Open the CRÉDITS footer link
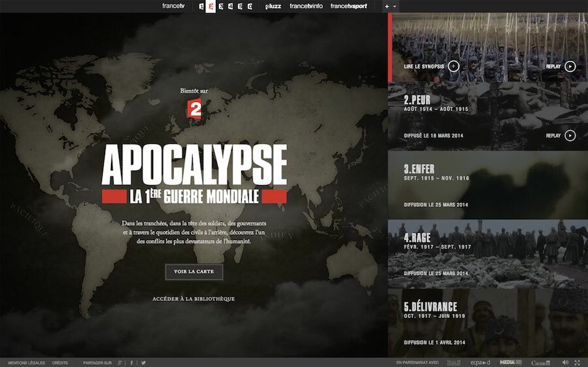The height and width of the screenshot is (367, 588). pyautogui.click(x=60, y=363)
